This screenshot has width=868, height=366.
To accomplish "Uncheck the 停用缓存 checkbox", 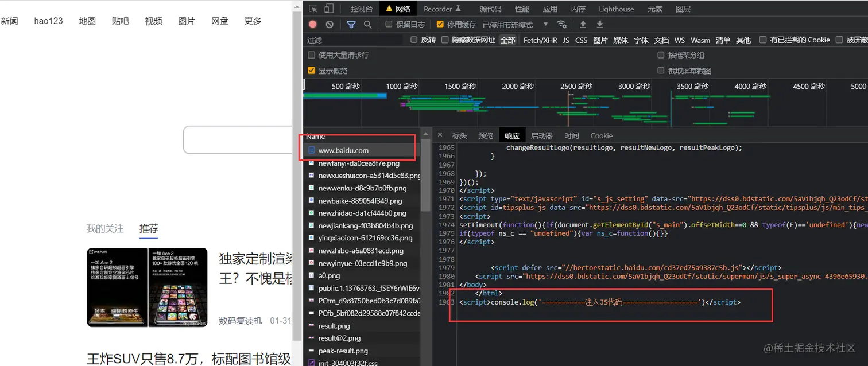I will tap(440, 24).
